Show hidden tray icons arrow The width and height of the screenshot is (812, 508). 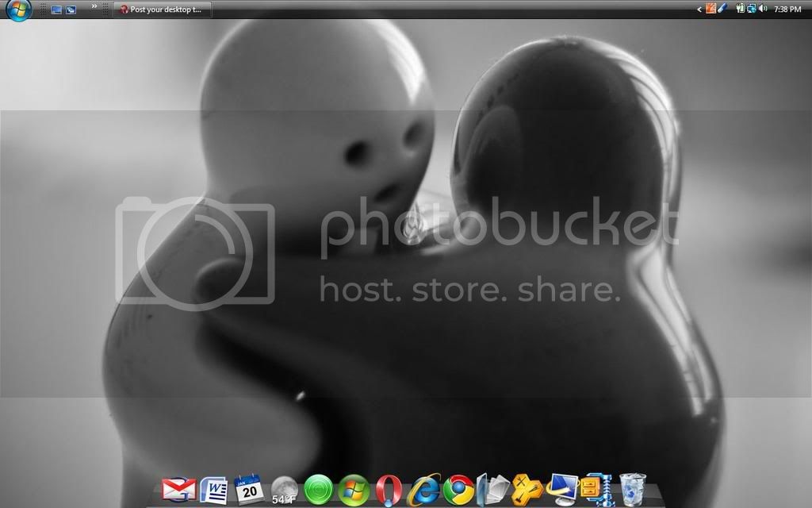pos(699,10)
